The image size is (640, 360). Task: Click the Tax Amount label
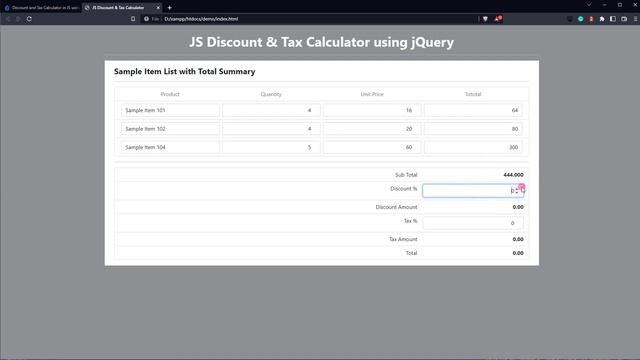pos(403,239)
